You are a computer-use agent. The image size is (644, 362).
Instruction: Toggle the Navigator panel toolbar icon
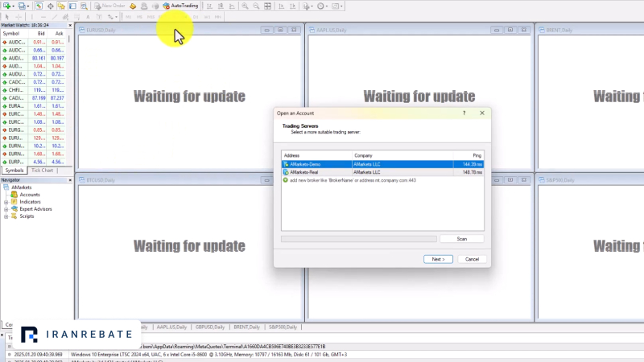click(x=61, y=6)
